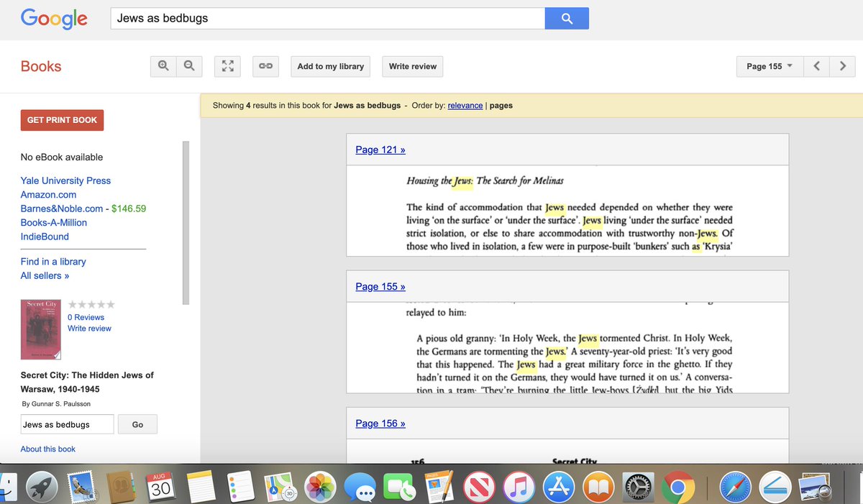The height and width of the screenshot is (504, 863).
Task: Open Barnes&Noble.com seller link
Action: tap(62, 209)
